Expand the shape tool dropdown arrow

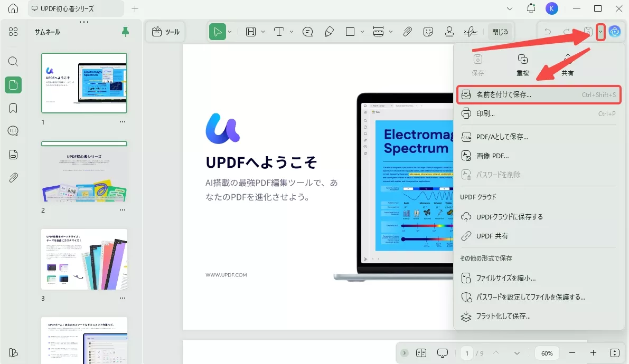[362, 32]
